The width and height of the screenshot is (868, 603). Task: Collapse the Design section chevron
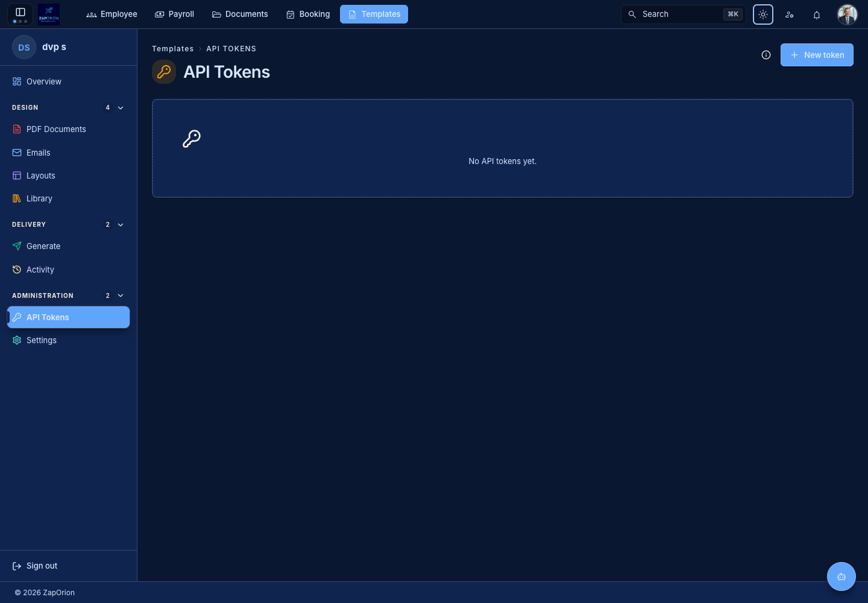(x=121, y=108)
